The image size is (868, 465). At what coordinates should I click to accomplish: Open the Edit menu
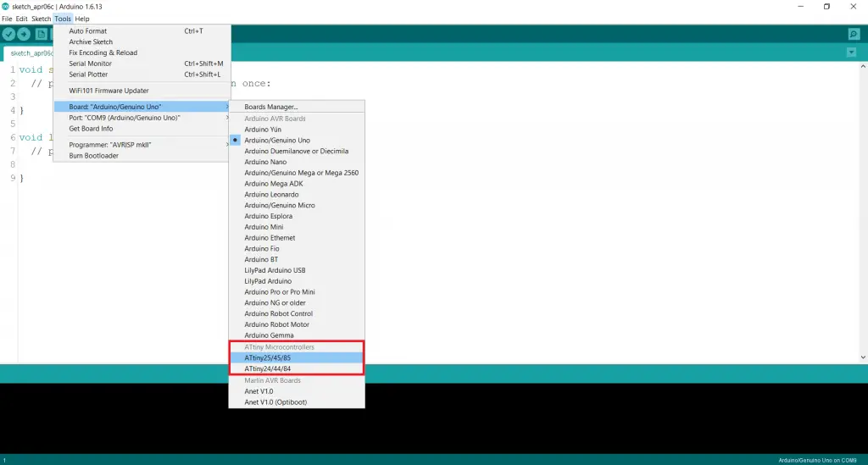21,19
